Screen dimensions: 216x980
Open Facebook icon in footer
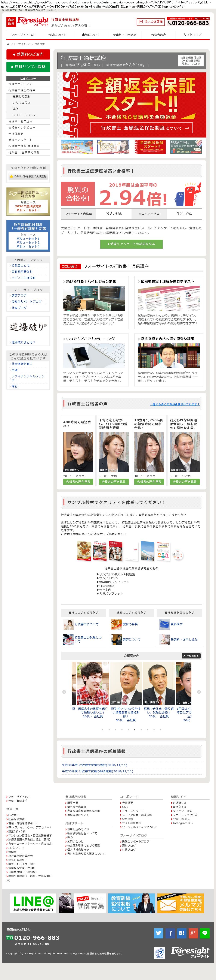(x=170, y=933)
